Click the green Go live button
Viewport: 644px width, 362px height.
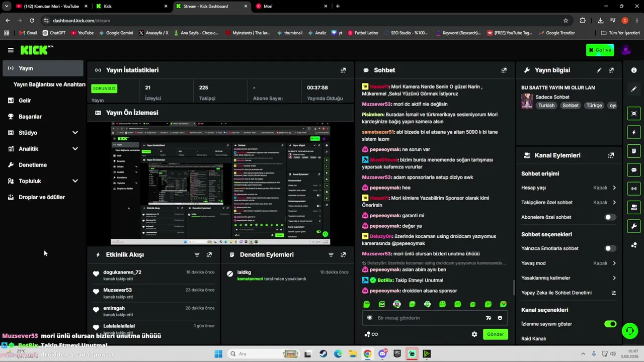[600, 50]
